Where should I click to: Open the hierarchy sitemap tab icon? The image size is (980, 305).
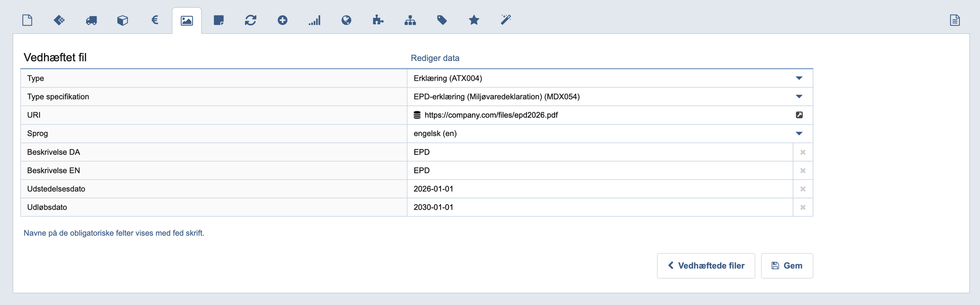tap(410, 20)
